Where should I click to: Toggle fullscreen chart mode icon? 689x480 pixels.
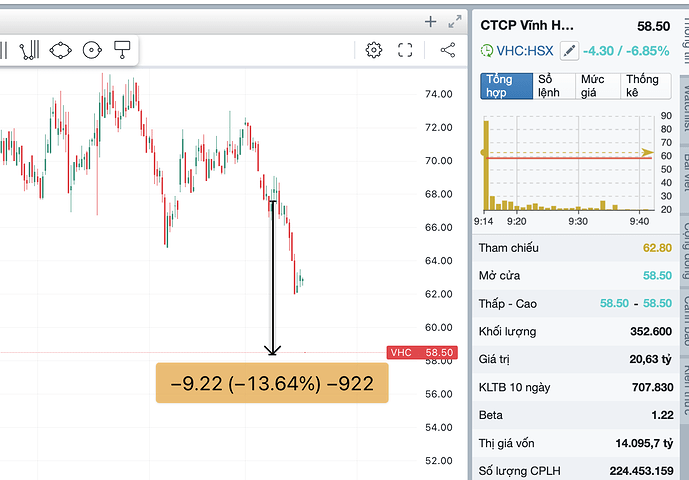pyautogui.click(x=406, y=49)
